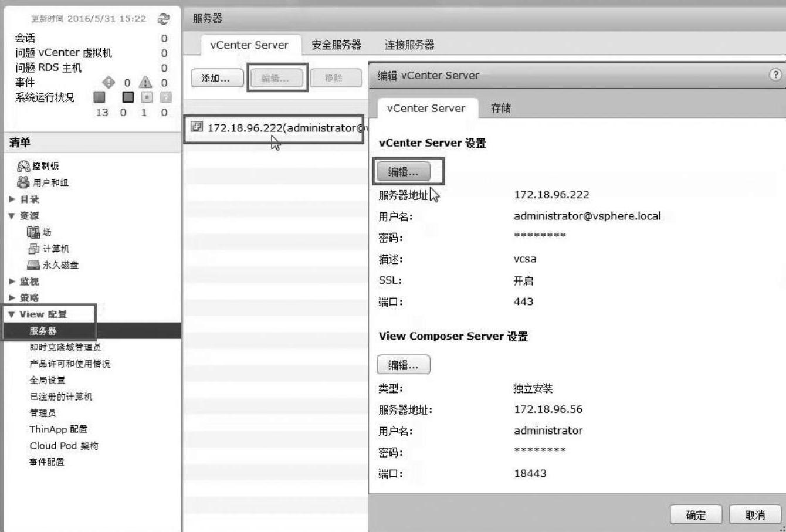Open ThinApp 配置 in the sidebar
Image resolution: width=786 pixels, height=532 pixels.
(59, 429)
